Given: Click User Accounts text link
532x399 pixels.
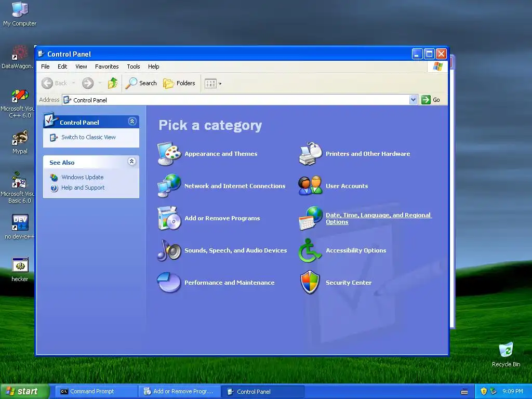Looking at the screenshot, I should click(x=347, y=185).
